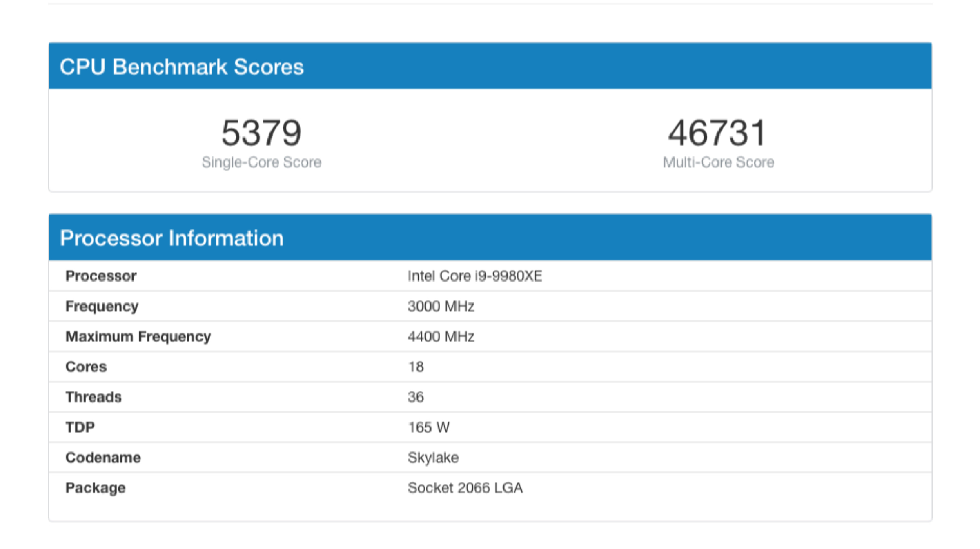The image size is (980, 549).
Task: Click the Skylake codename value
Action: pos(433,458)
